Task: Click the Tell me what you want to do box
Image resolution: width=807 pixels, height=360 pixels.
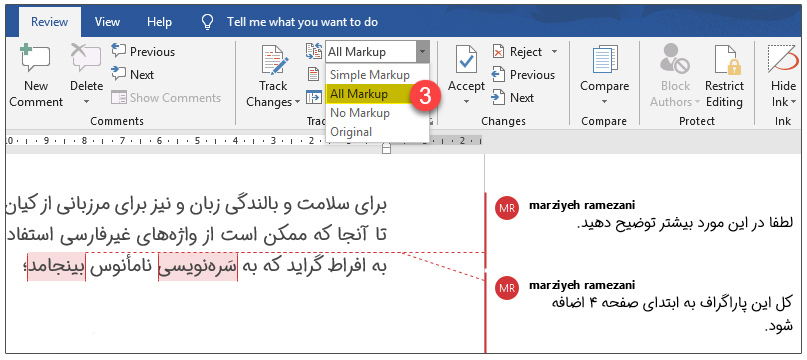Action: coord(303,22)
